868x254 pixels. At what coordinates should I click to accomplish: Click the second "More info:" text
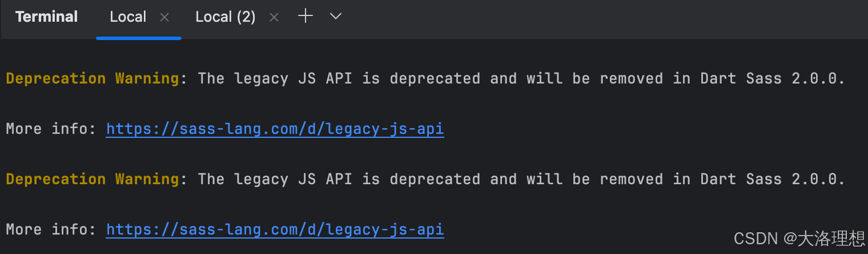(51, 229)
